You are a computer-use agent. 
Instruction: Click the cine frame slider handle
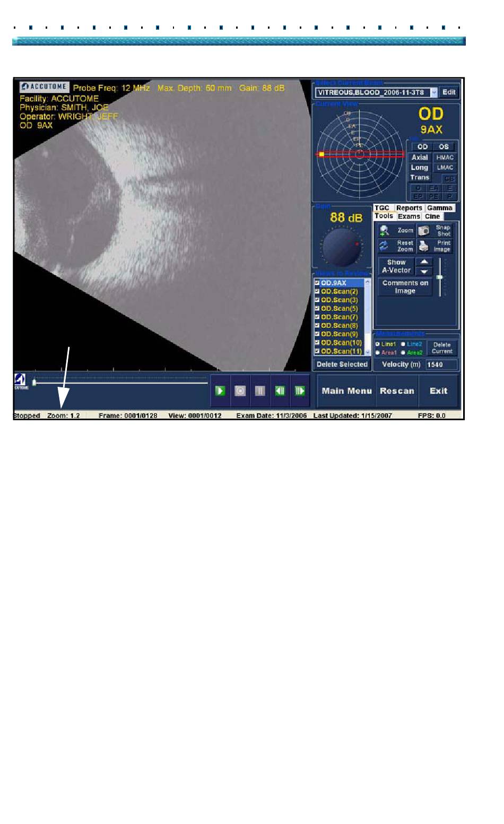(x=34, y=382)
